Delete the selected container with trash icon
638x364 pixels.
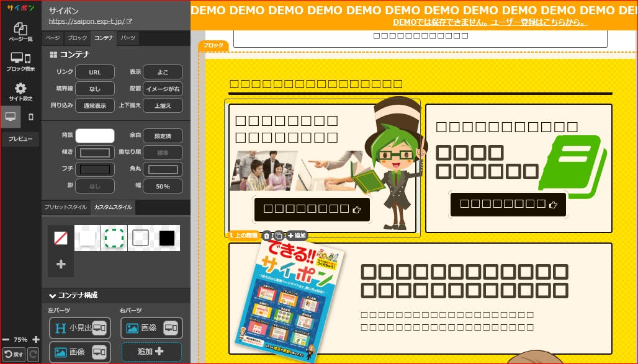point(267,236)
